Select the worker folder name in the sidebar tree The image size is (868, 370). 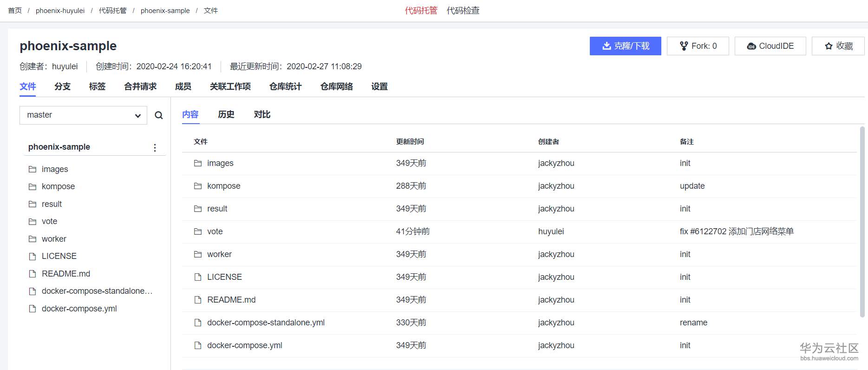click(54, 239)
